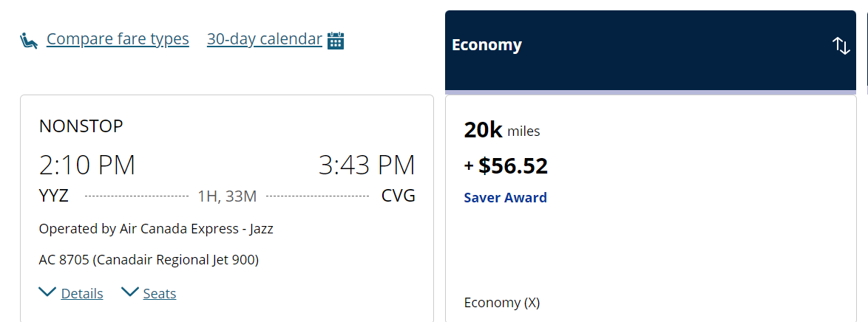Open the flight Details link

coord(82,294)
